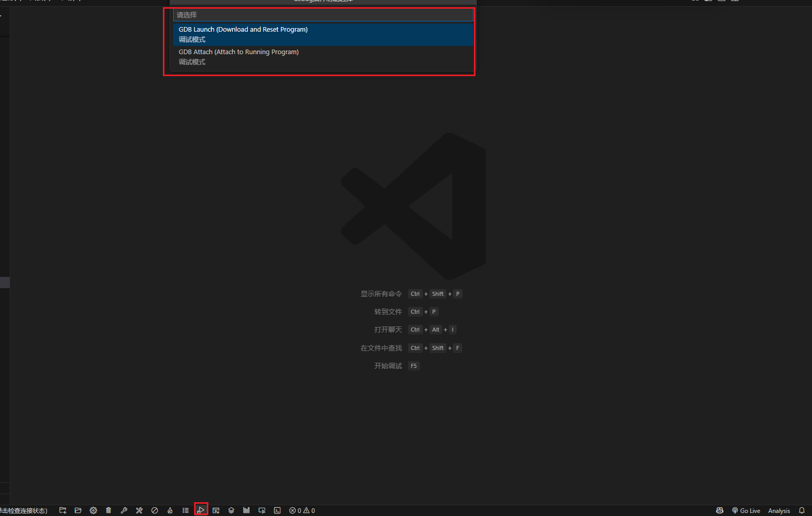Click the layers stack icon
This screenshot has width=812, height=516.
point(231,510)
